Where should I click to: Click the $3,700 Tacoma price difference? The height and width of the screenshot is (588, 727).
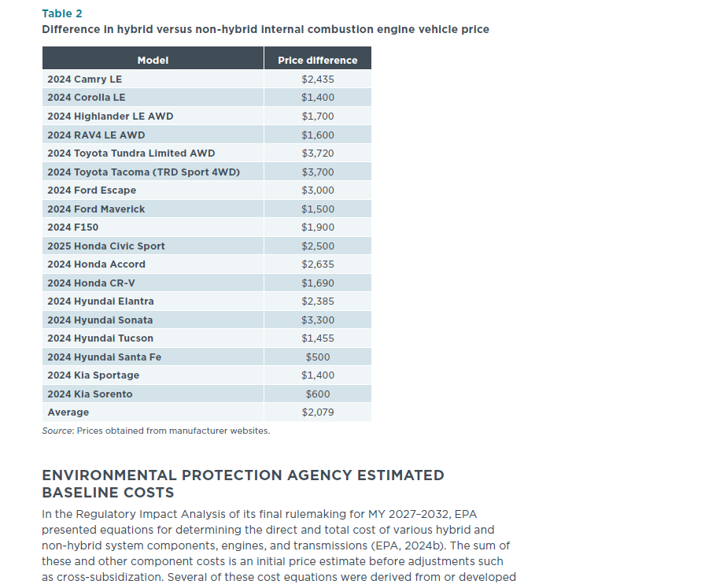[318, 172]
